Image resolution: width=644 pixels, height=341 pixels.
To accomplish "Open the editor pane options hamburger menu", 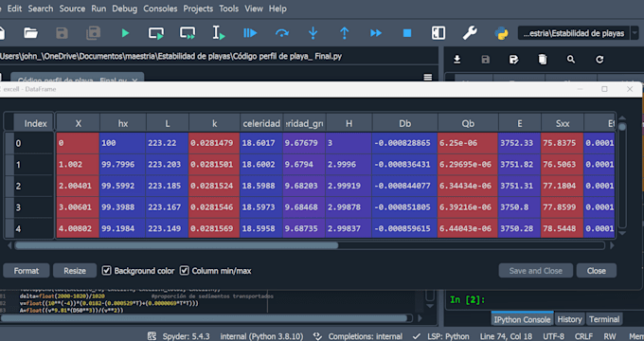I will point(428,78).
